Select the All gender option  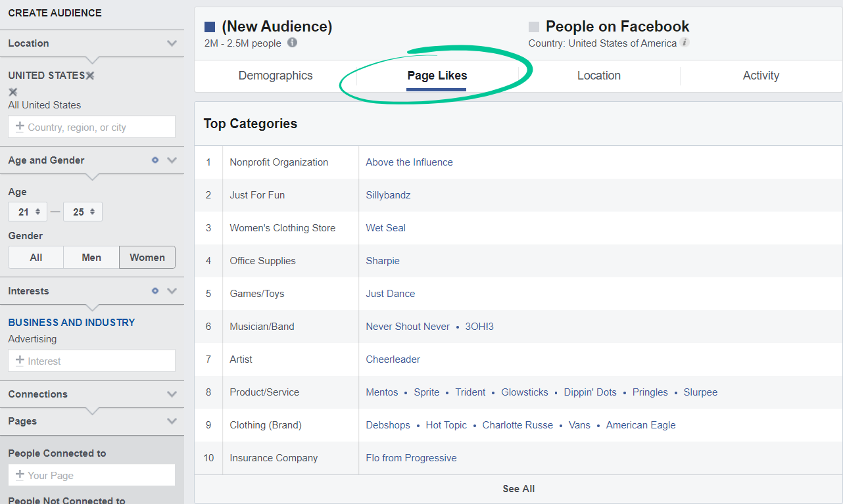coord(36,258)
